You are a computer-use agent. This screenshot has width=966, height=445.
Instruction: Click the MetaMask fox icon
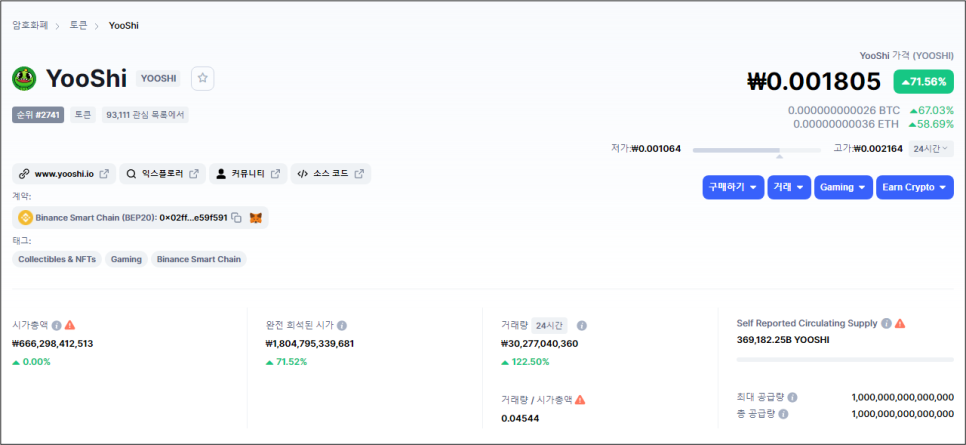(256, 217)
